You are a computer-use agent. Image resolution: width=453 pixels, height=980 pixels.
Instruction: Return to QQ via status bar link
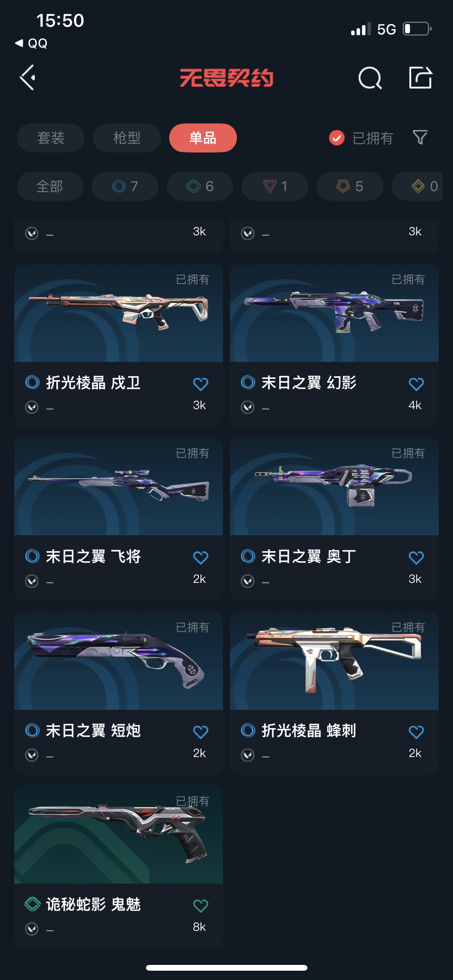pos(31,43)
